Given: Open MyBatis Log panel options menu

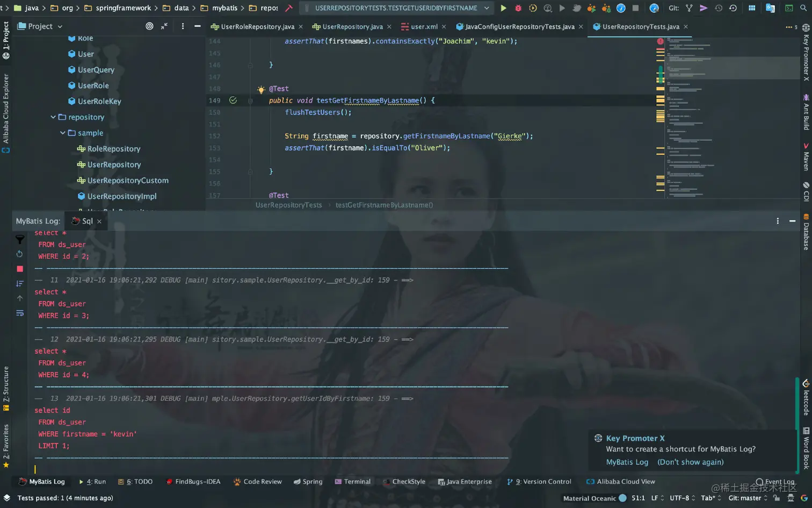Looking at the screenshot, I should [778, 221].
